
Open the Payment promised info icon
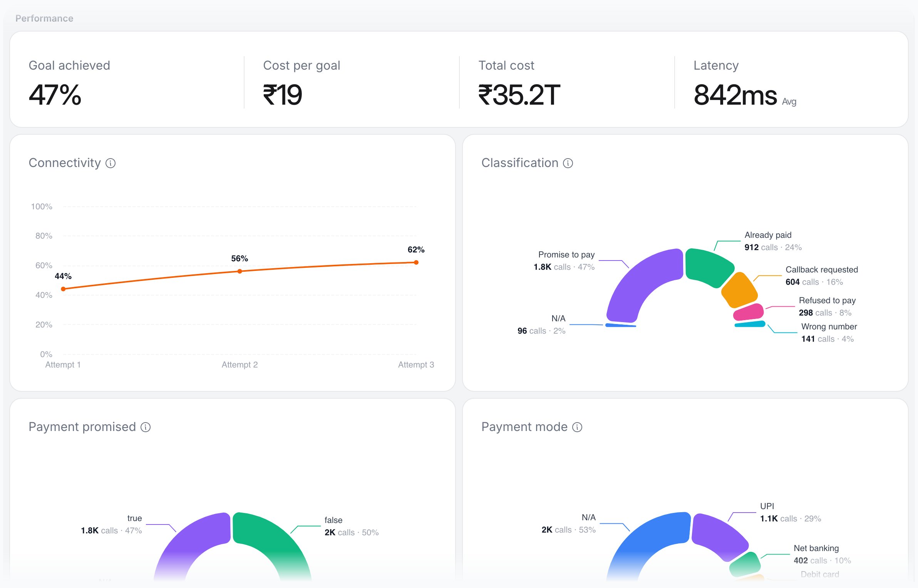(146, 427)
